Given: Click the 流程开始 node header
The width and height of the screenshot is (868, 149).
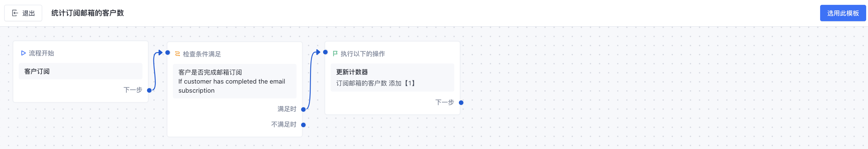Looking at the screenshot, I should pos(42,53).
